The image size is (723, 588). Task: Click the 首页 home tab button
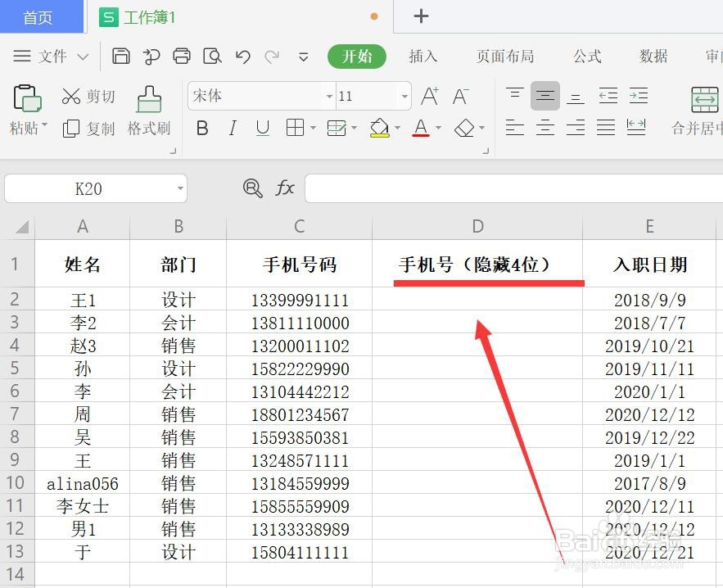(x=40, y=16)
